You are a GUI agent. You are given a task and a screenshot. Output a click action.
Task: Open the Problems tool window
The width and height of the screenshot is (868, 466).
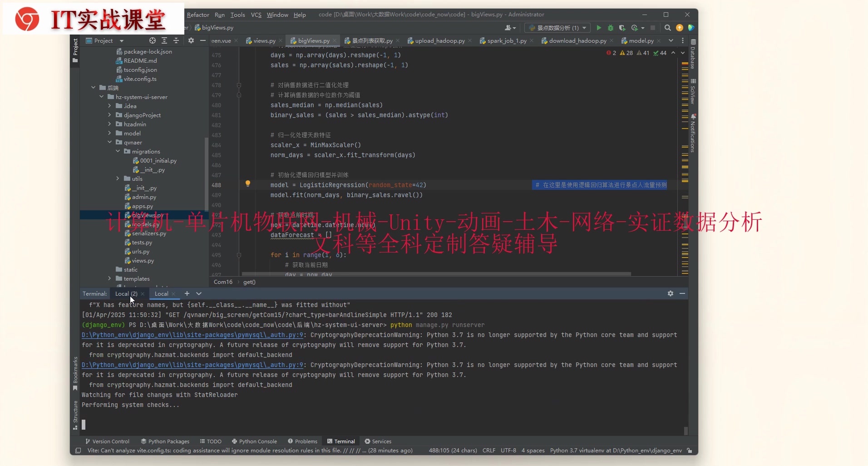click(302, 441)
